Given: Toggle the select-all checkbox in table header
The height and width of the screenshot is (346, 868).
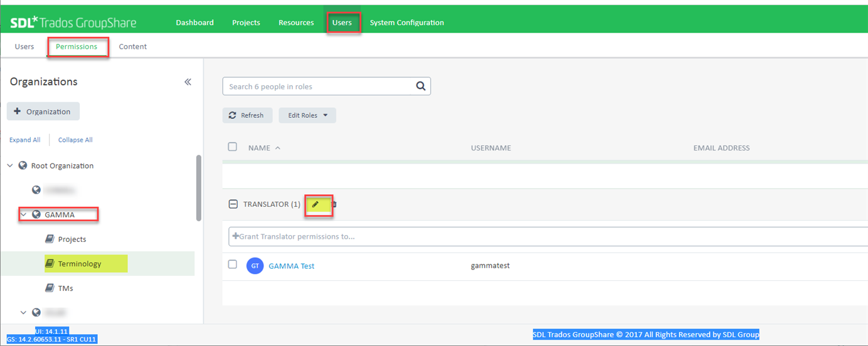Looking at the screenshot, I should coord(233,147).
